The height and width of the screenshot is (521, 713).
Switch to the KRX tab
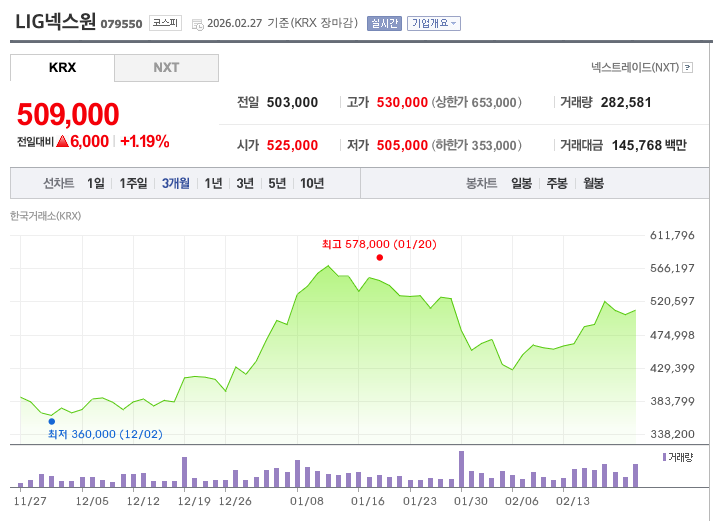click(62, 68)
